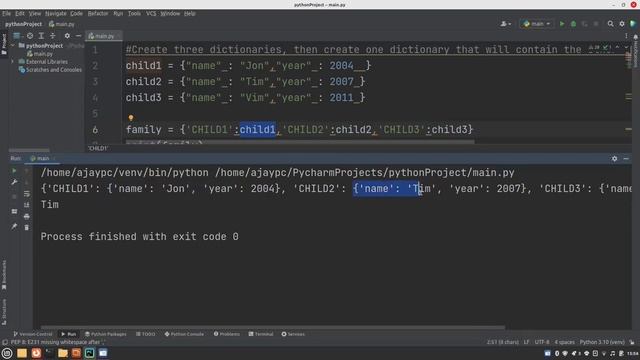
Task: Collapse all in Project panel
Action: (53, 36)
